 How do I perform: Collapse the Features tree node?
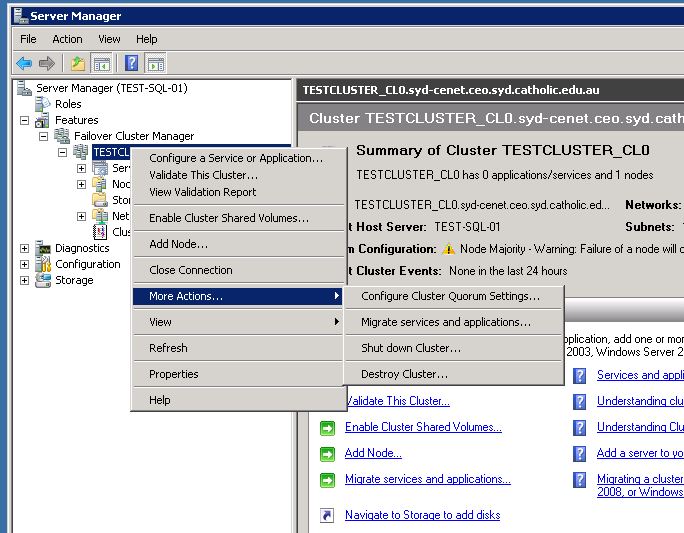[24, 120]
